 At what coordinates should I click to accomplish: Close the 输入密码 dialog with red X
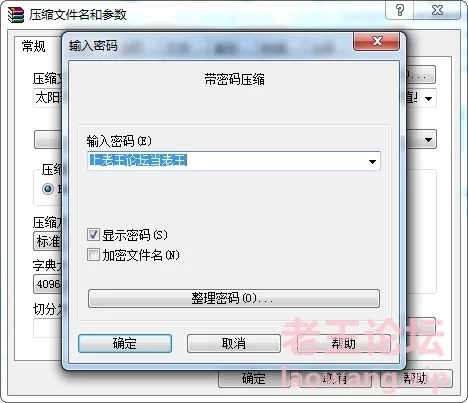(377, 41)
